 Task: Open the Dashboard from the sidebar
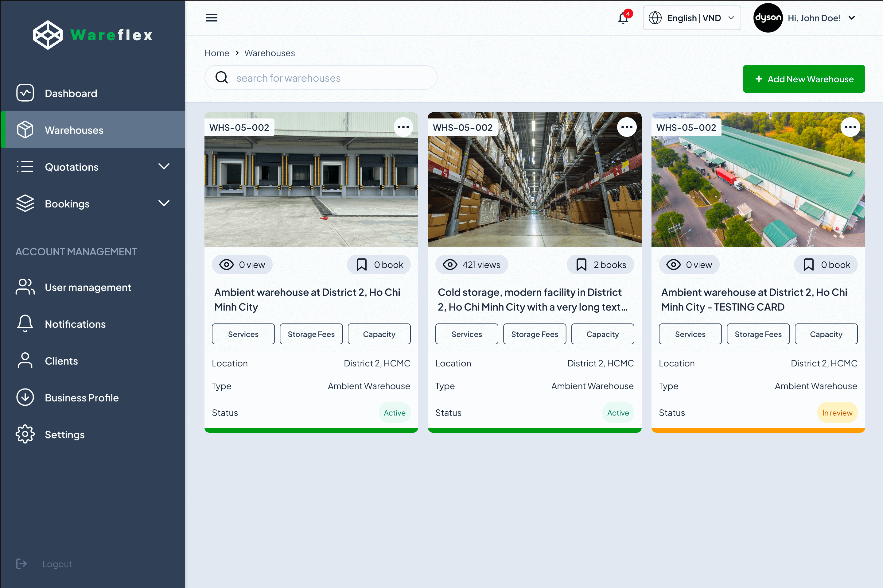click(71, 93)
